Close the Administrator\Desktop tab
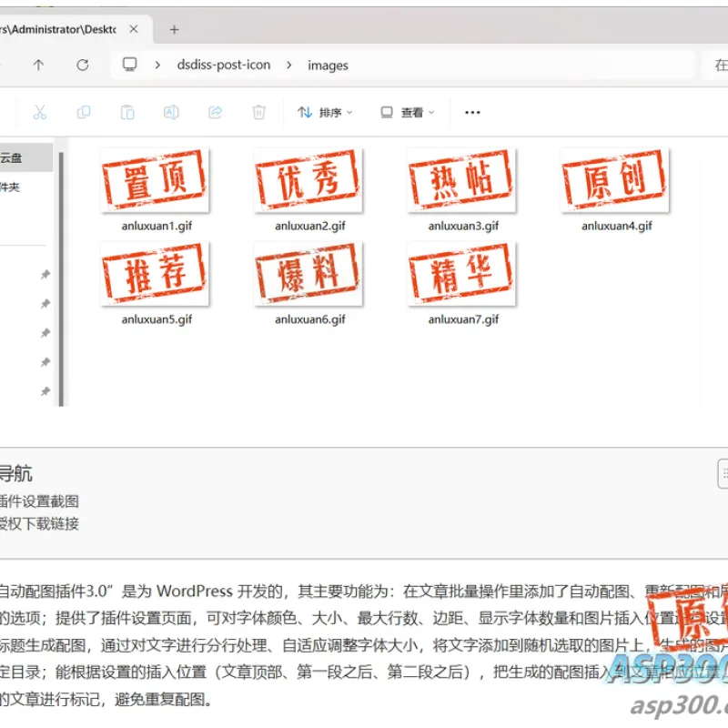Viewport: 728px width, 728px height. [x=134, y=29]
